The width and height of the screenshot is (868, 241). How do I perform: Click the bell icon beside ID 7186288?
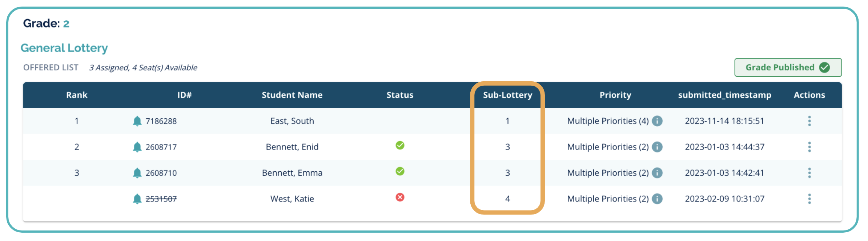(x=137, y=121)
